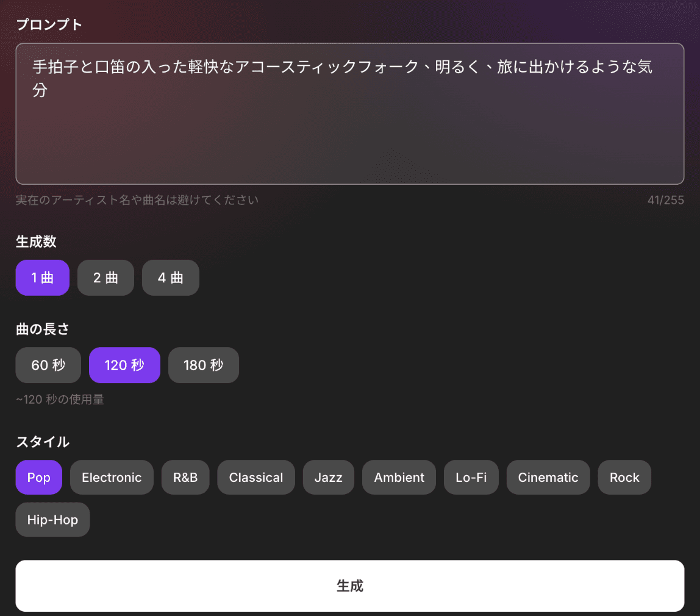Click the プロンプト heading label
The width and height of the screenshot is (700, 616).
[49, 24]
